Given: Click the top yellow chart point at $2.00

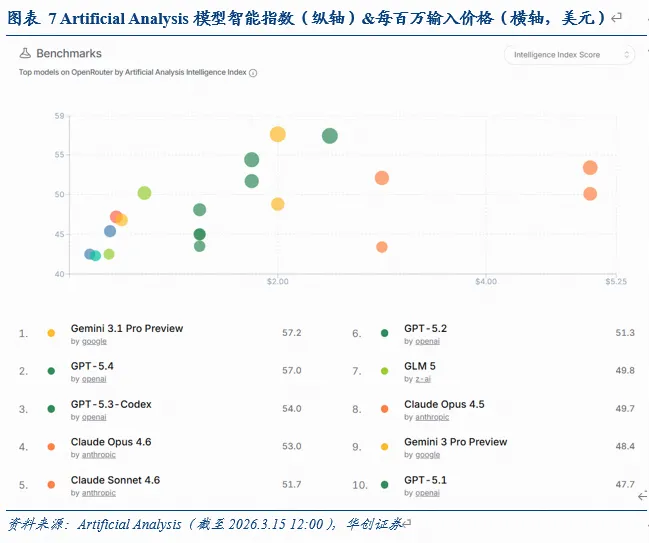Looking at the screenshot, I should click(x=278, y=135).
